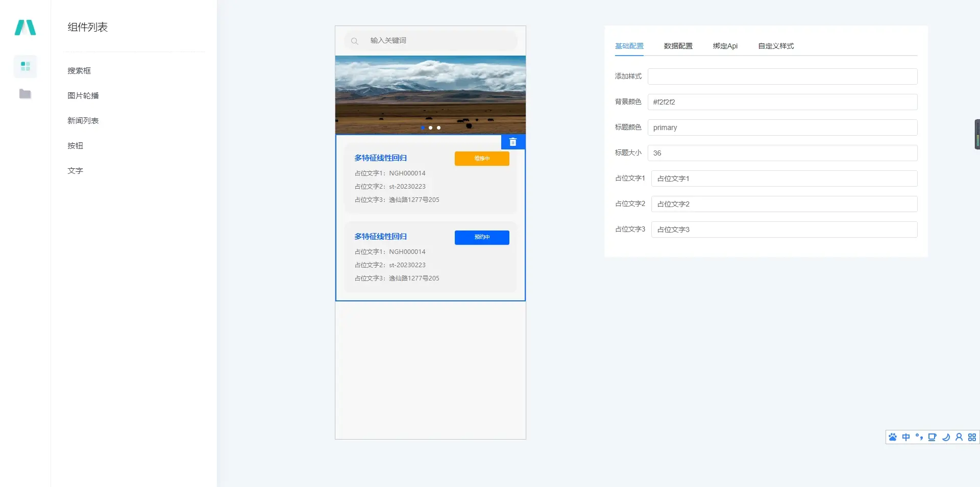Click st-20230223 line in the first card

(390, 187)
